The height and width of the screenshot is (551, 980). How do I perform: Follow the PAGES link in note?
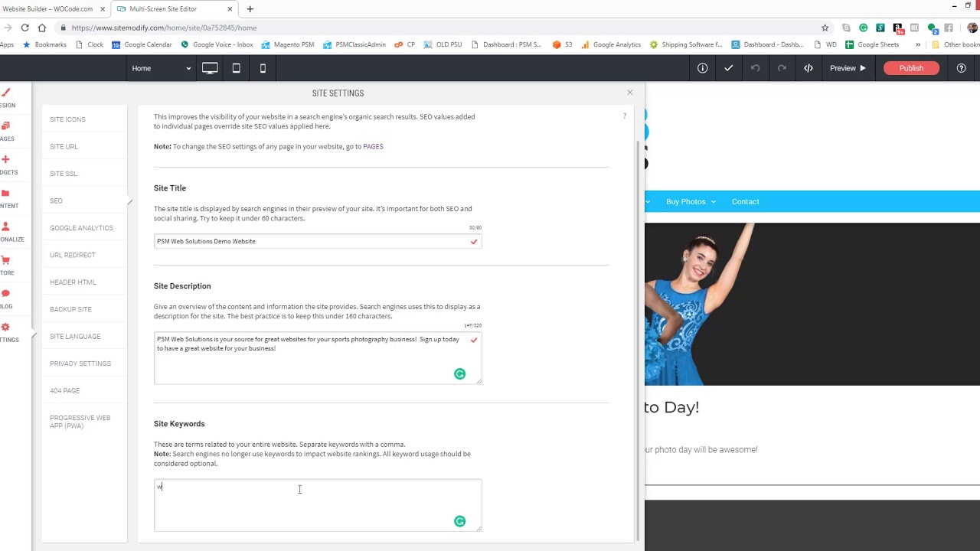[x=373, y=146]
